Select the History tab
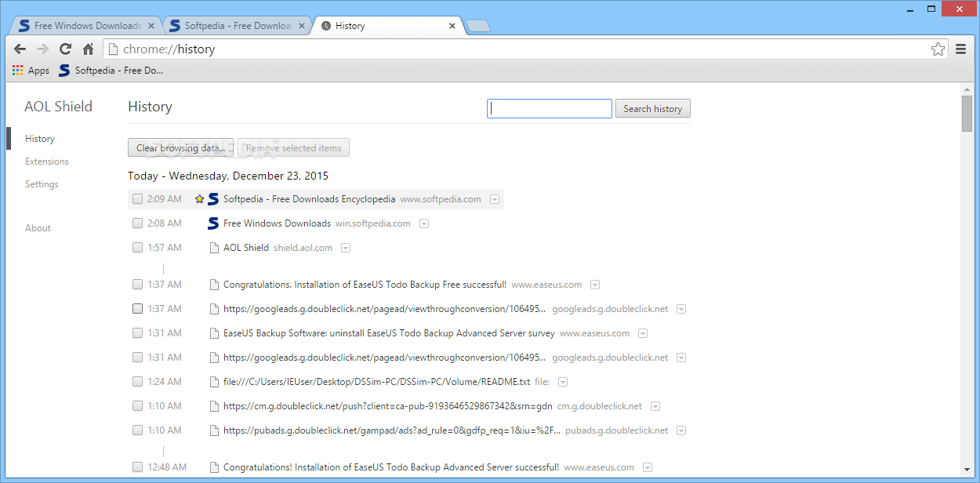 click(x=388, y=26)
